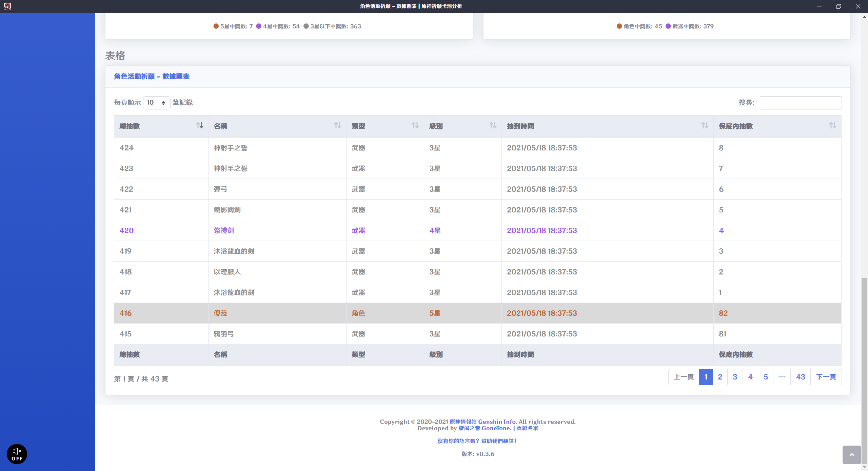The width and height of the screenshot is (868, 471).
Task: Sort by 名稱 column sort icon
Action: [337, 126]
